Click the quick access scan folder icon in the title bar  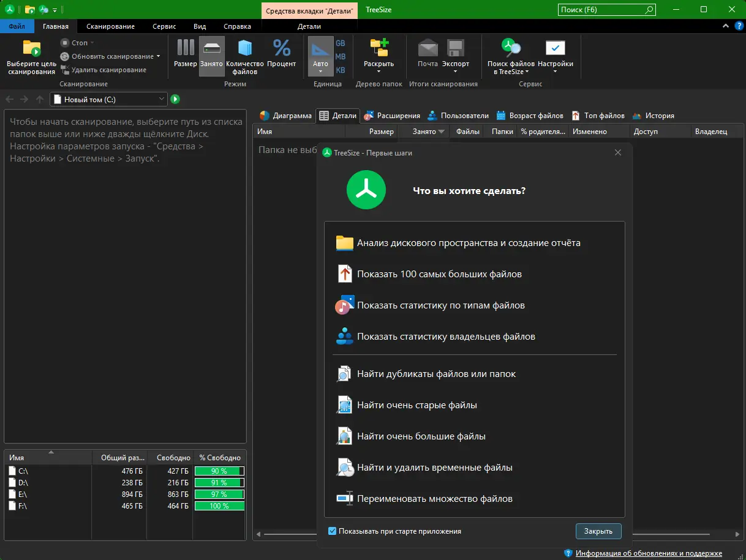click(29, 10)
